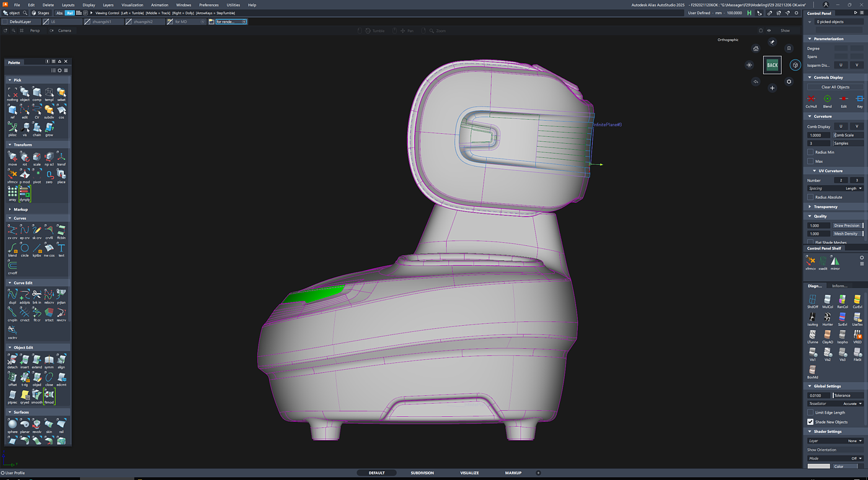868x480 pixels.
Task: Switch to the SUBDIVISION workspace tab
Action: (x=422, y=473)
